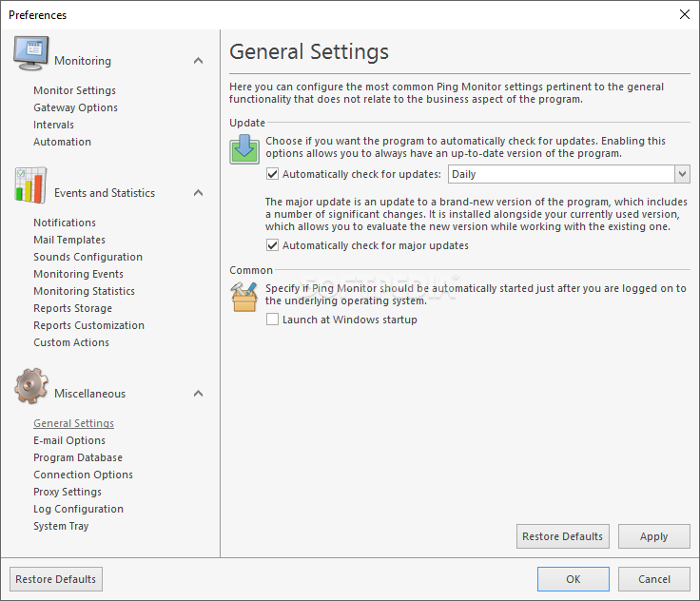700x601 pixels.
Task: Click the Common toolbox icon
Action: pos(243,297)
